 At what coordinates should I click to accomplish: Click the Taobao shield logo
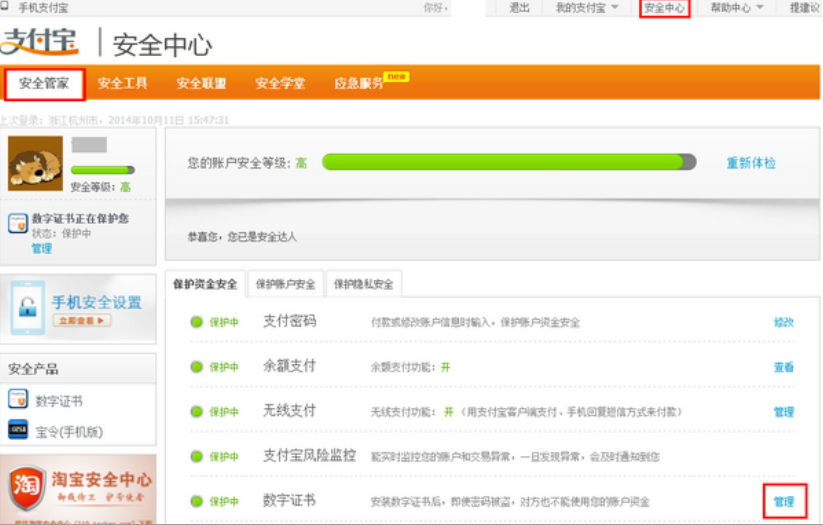coord(26,487)
